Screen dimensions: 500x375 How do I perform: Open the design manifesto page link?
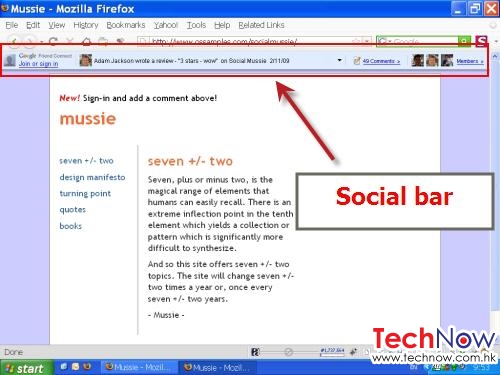pyautogui.click(x=92, y=177)
